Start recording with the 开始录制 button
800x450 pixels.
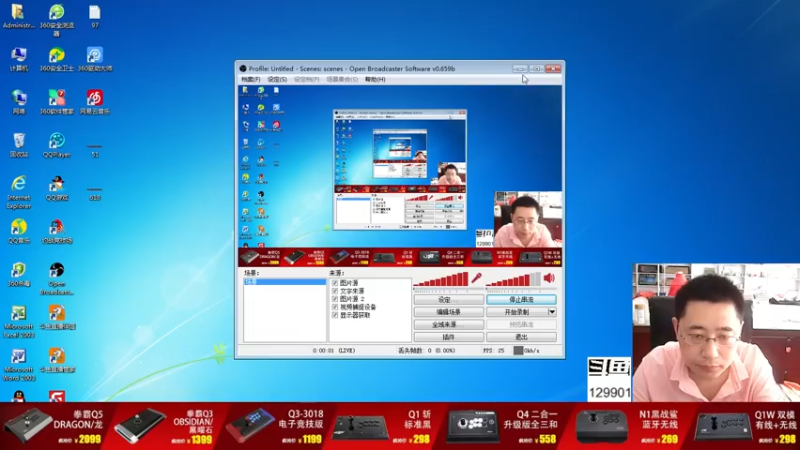pos(517,312)
